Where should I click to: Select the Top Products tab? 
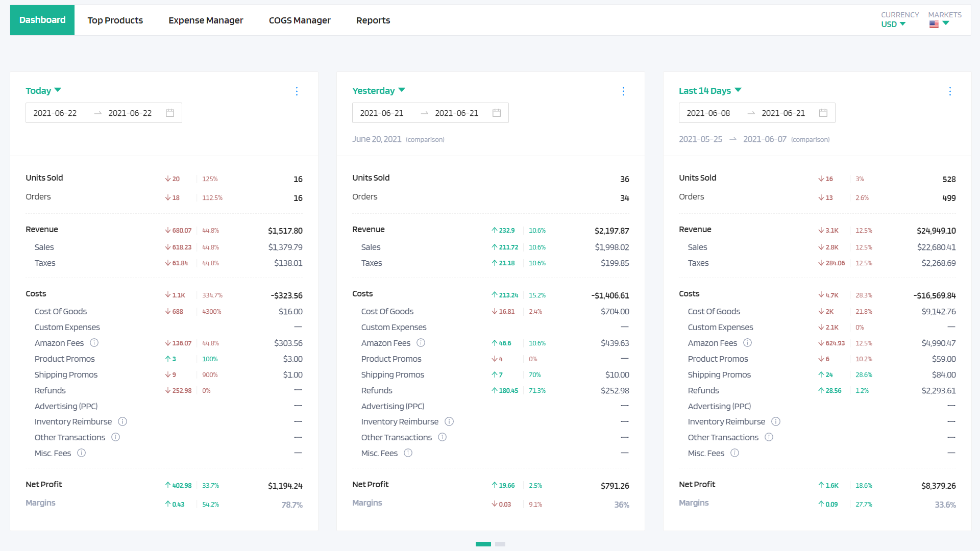(115, 20)
